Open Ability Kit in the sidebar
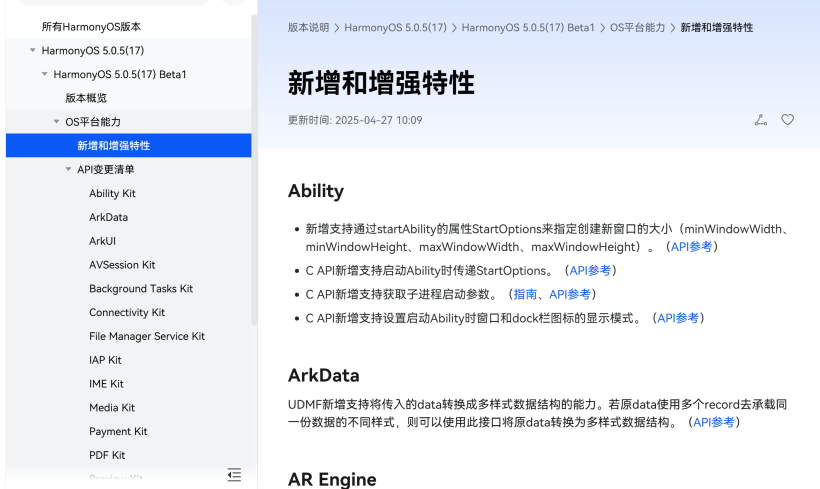This screenshot has width=820, height=489. tap(112, 194)
